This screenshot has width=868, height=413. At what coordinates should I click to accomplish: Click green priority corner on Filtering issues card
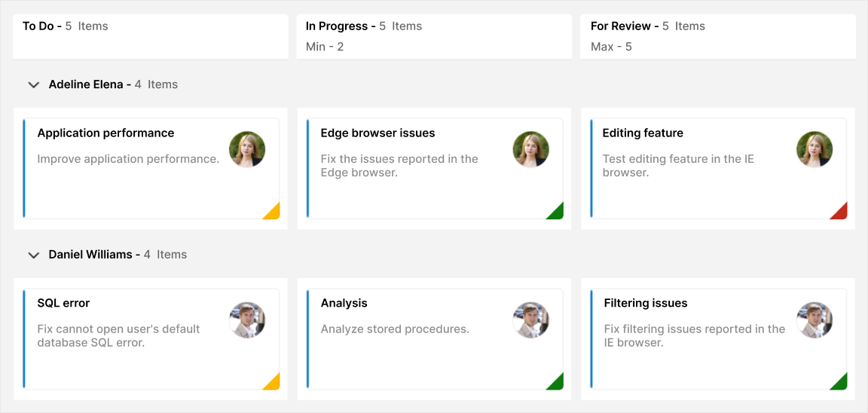click(x=841, y=383)
